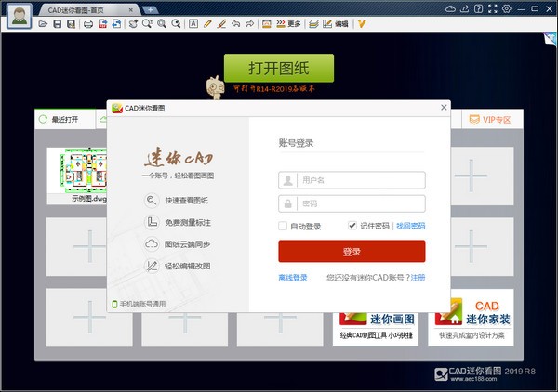Click the 离线登录 link
Viewport: 558px width, 392px height.
coord(293,278)
